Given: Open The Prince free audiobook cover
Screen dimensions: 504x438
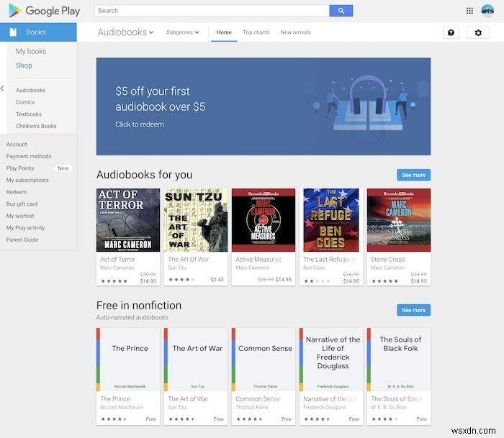Looking at the screenshot, I should pyautogui.click(x=128, y=360).
